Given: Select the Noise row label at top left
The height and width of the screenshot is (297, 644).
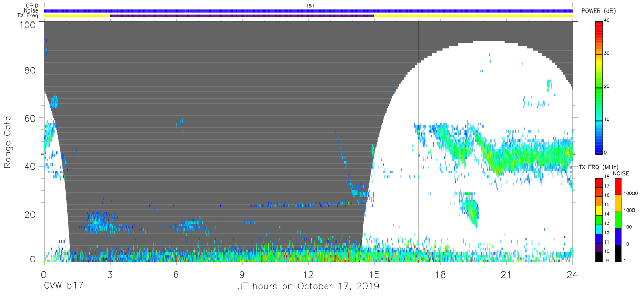Looking at the screenshot, I should (31, 10).
